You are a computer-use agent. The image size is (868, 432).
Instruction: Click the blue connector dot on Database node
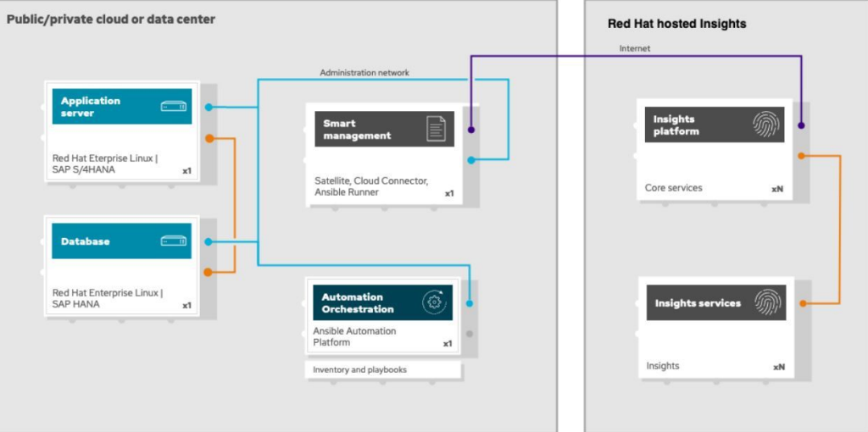point(209,241)
